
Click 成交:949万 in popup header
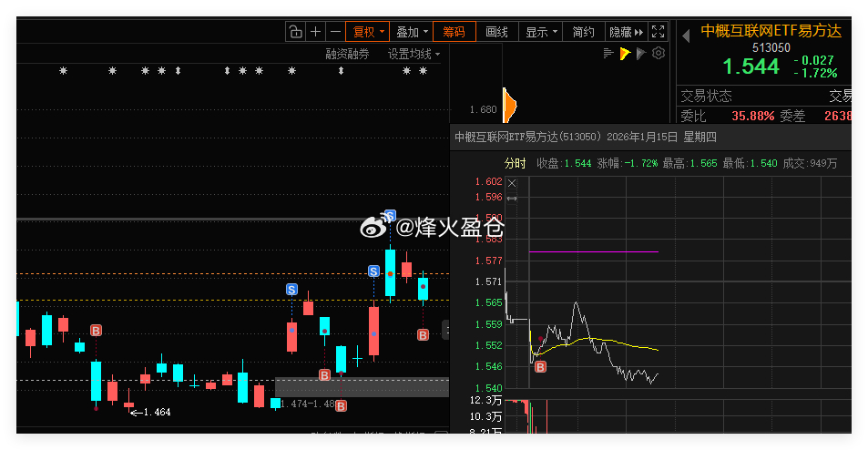[x=810, y=163]
